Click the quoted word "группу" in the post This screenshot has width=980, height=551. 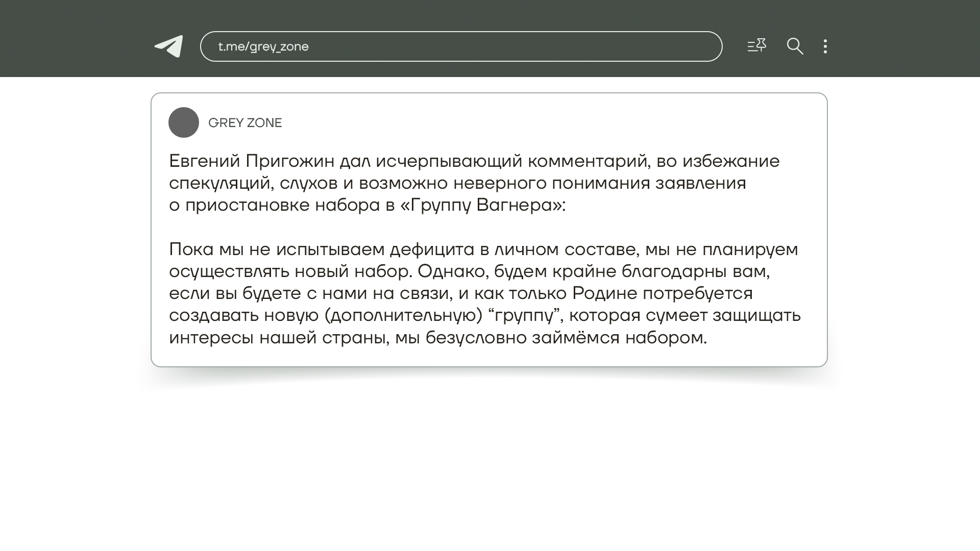point(525,316)
